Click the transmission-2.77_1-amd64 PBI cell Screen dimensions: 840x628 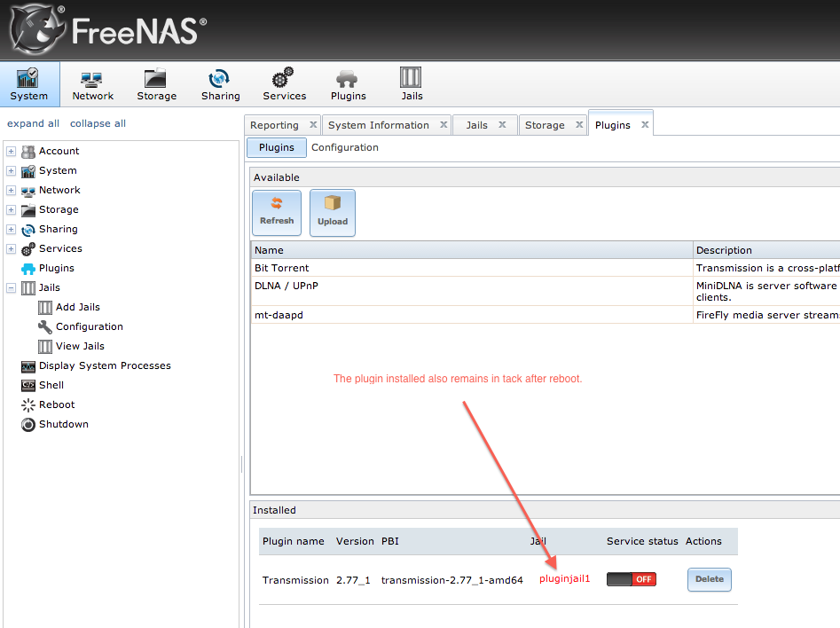coord(451,580)
